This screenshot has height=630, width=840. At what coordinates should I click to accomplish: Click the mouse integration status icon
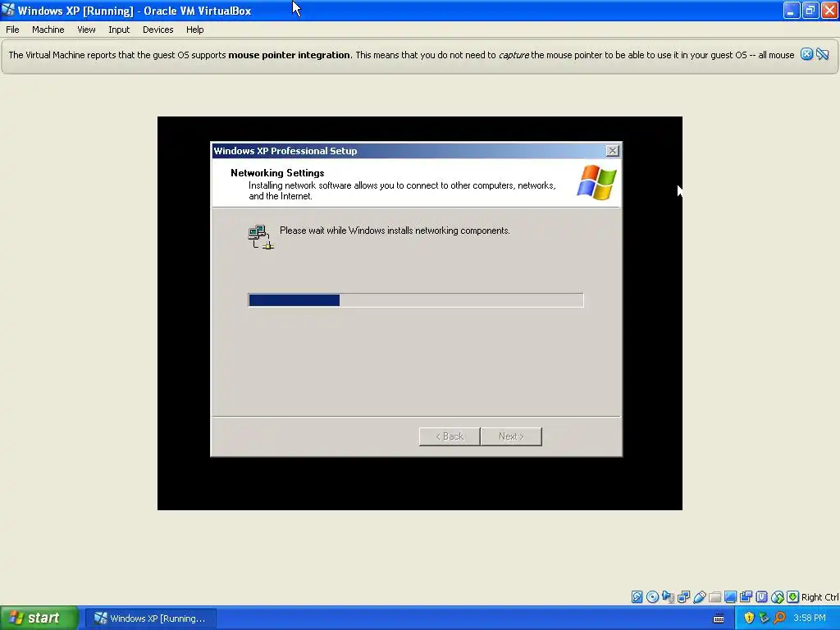point(778,597)
